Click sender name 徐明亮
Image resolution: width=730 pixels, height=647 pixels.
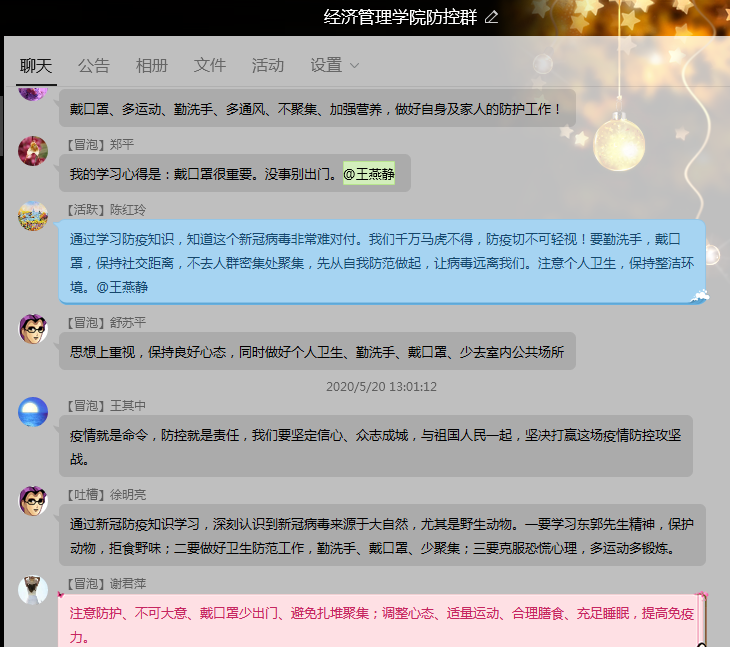128,495
